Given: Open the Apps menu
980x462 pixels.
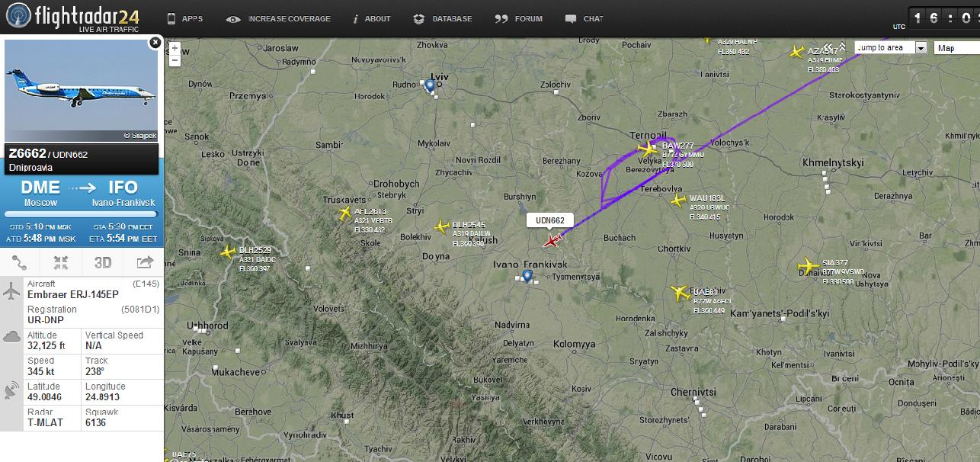Looking at the screenshot, I should pos(184,18).
